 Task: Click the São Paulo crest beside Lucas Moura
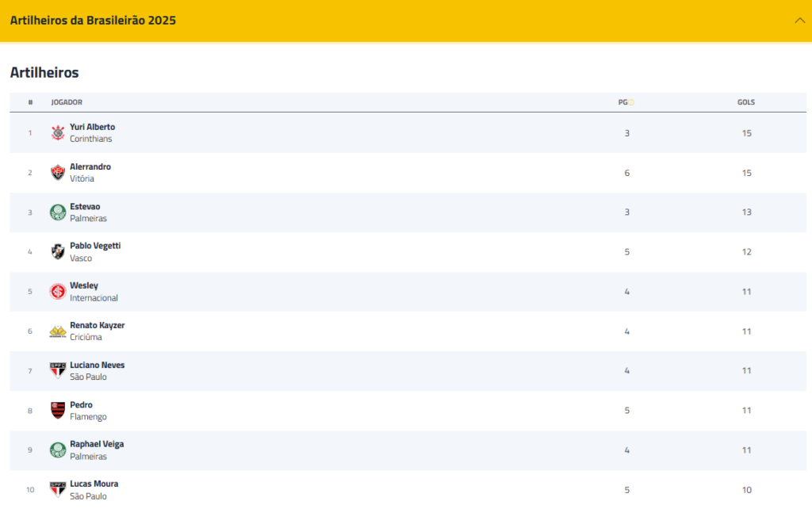pyautogui.click(x=57, y=490)
